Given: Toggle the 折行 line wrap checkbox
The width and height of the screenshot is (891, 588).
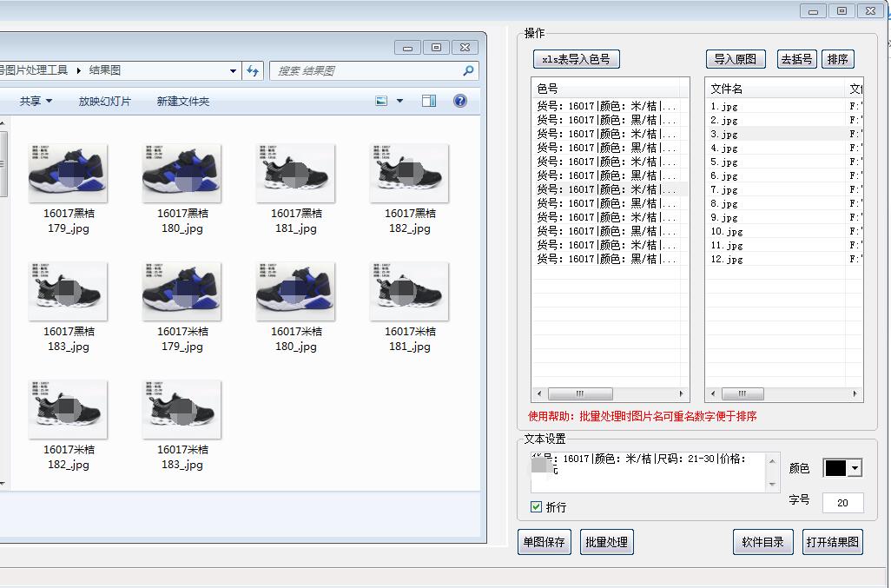Looking at the screenshot, I should tap(536, 506).
